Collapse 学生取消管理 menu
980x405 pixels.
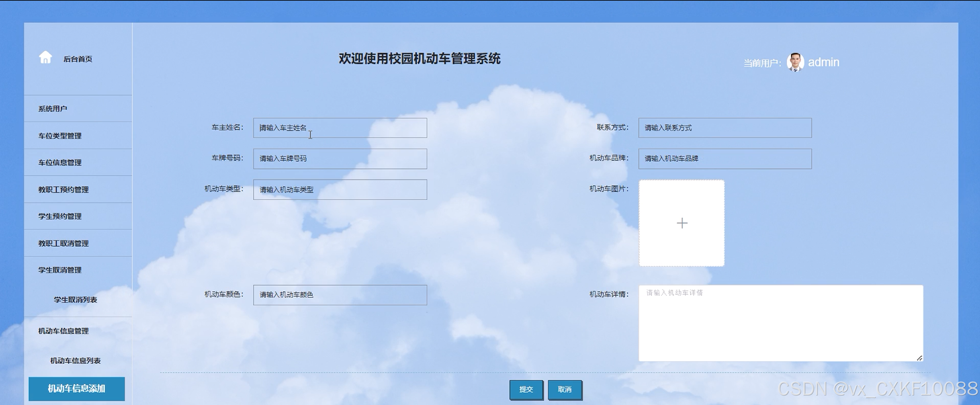(x=60, y=270)
